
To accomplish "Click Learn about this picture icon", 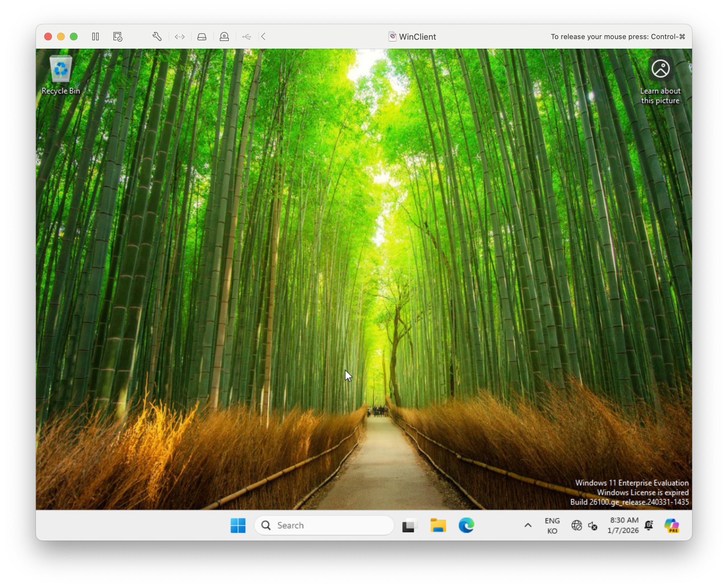I will click(660, 81).
